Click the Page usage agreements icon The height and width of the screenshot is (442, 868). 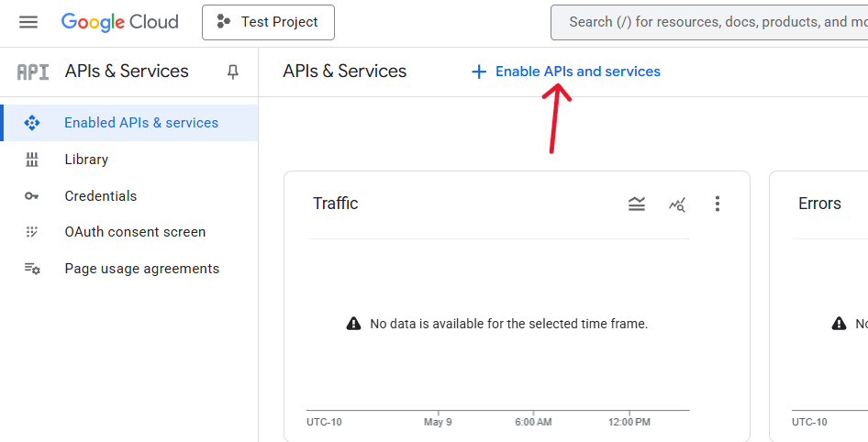coord(32,269)
